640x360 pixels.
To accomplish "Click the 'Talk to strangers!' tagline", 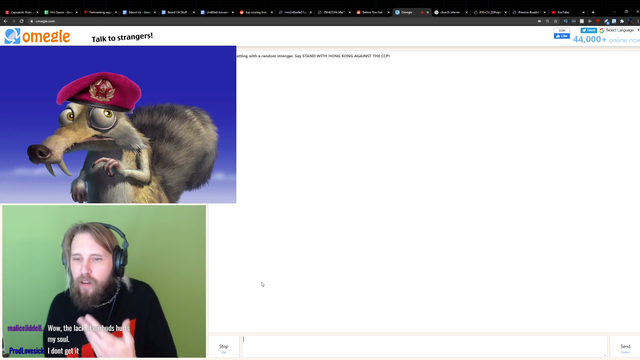I will [122, 38].
